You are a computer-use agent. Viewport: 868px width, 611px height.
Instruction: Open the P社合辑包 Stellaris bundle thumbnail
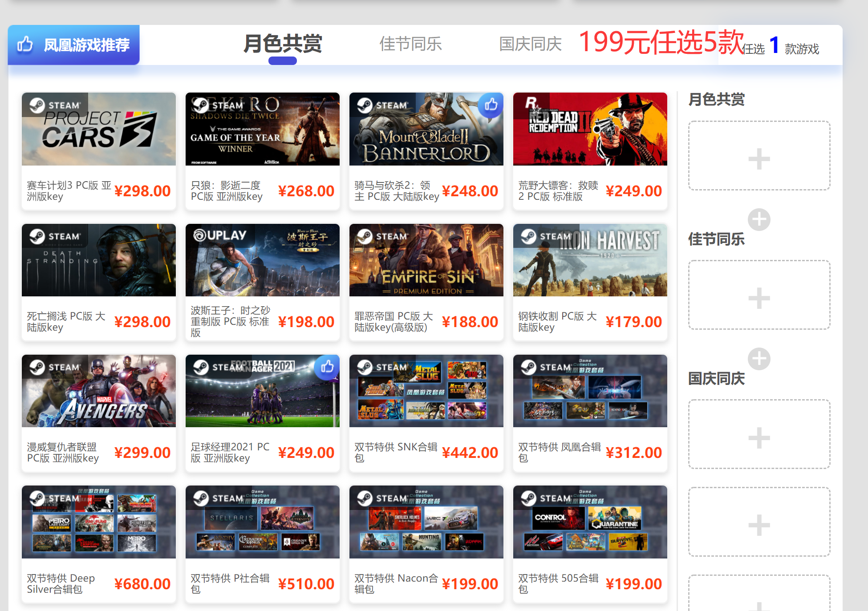tap(263, 522)
